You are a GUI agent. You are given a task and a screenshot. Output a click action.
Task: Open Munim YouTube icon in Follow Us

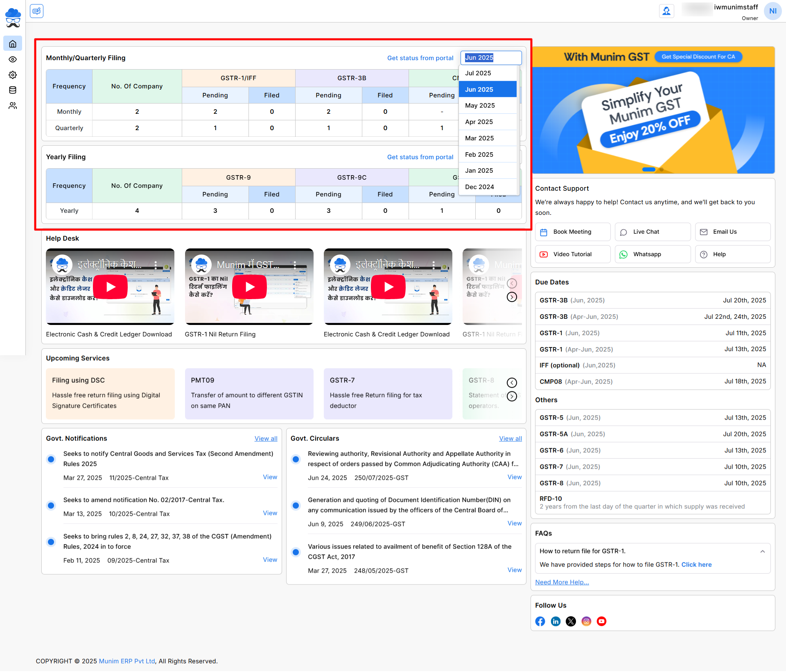[x=601, y=621]
